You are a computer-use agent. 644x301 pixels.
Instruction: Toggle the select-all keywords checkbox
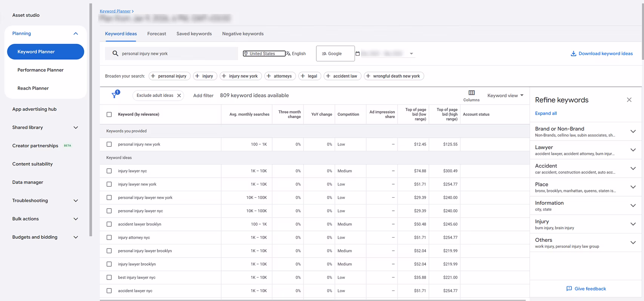pyautogui.click(x=109, y=114)
